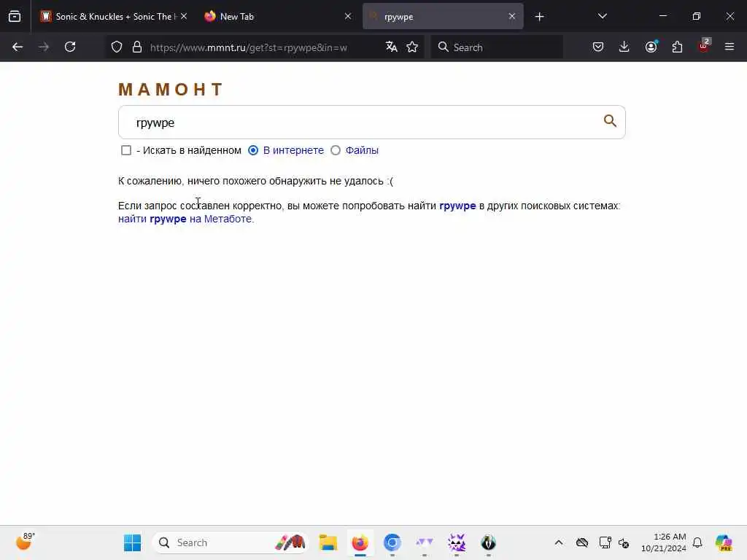Open tracking protection shield icon
This screenshot has height=560, width=747.
pos(117,47)
